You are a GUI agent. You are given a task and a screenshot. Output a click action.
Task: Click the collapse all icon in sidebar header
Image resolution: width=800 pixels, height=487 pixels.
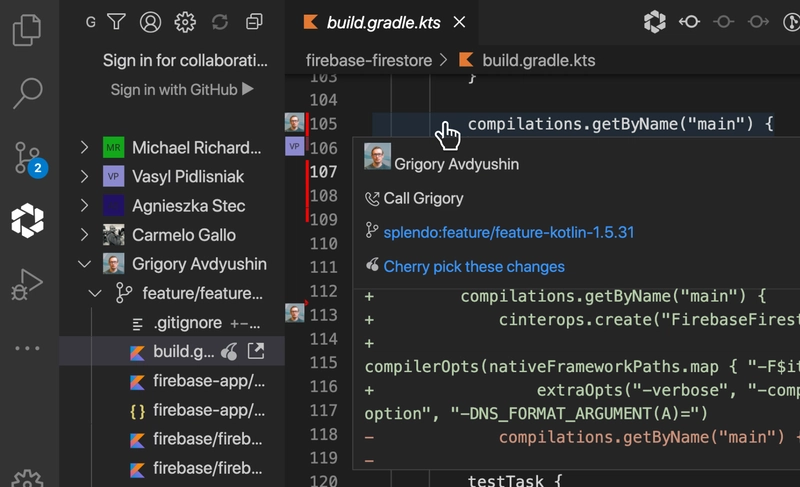[x=254, y=21]
